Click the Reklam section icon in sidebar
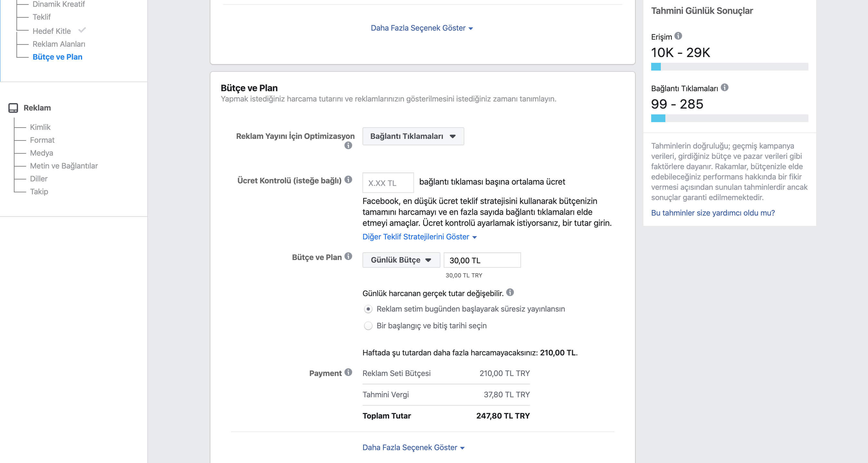The height and width of the screenshot is (463, 868). [13, 108]
